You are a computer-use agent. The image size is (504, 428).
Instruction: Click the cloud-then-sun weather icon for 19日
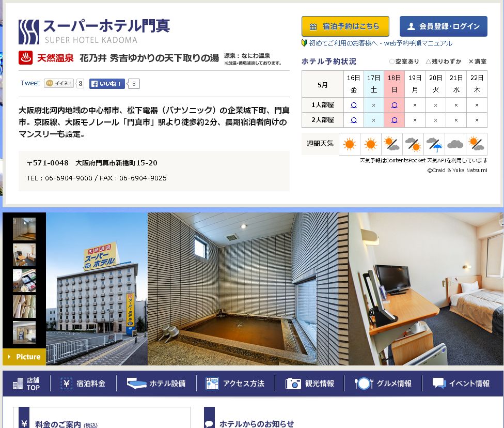[413, 144]
